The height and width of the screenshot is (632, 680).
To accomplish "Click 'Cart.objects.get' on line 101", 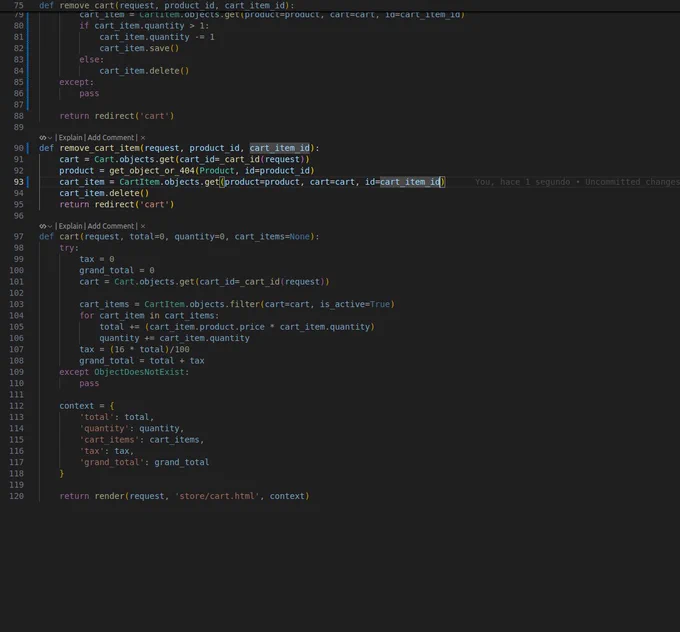I will tap(154, 282).
